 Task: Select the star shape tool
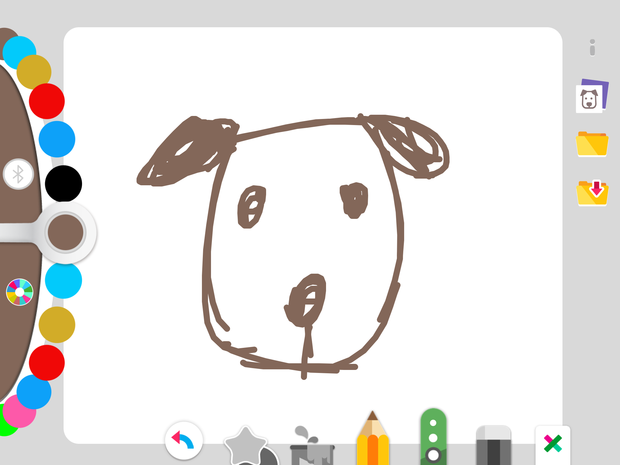(x=248, y=447)
